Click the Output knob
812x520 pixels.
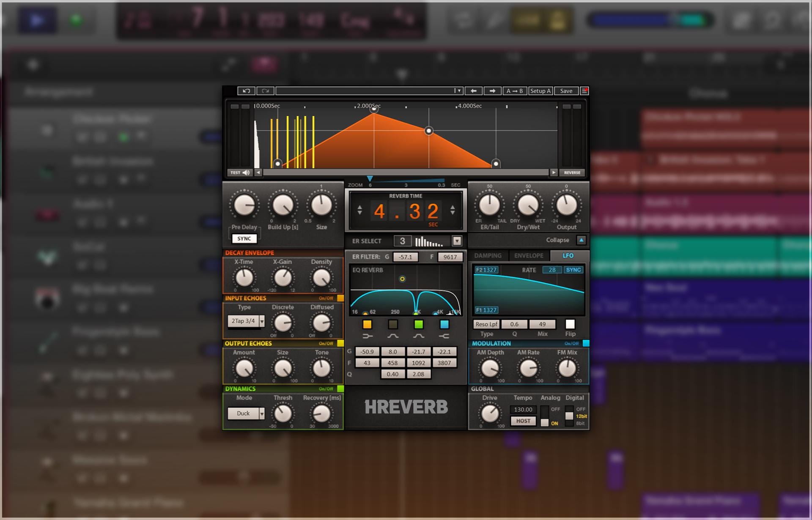(x=566, y=205)
